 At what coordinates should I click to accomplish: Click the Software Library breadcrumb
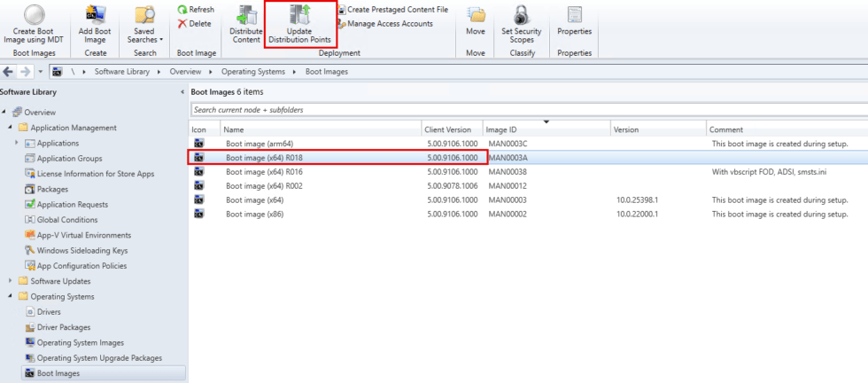click(x=122, y=72)
